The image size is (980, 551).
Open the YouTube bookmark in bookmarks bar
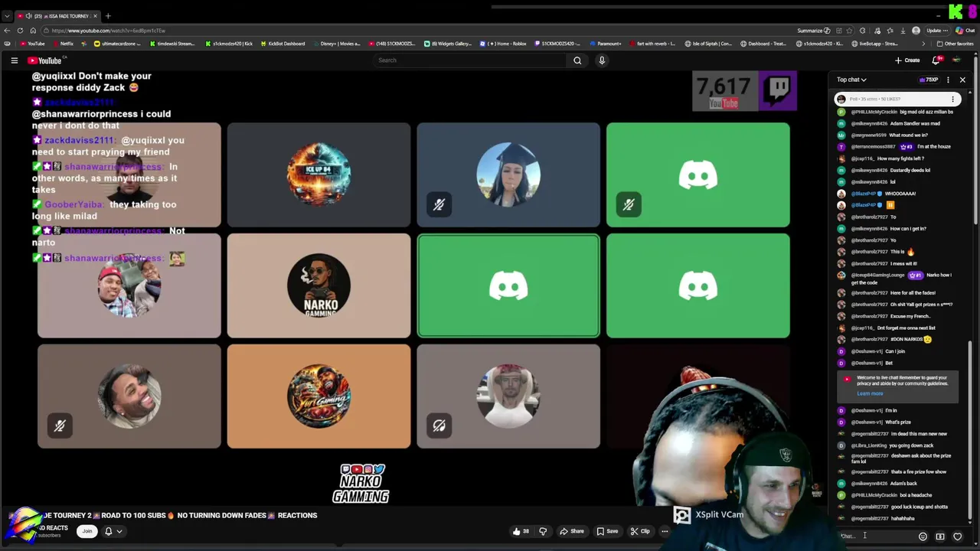coord(32,44)
